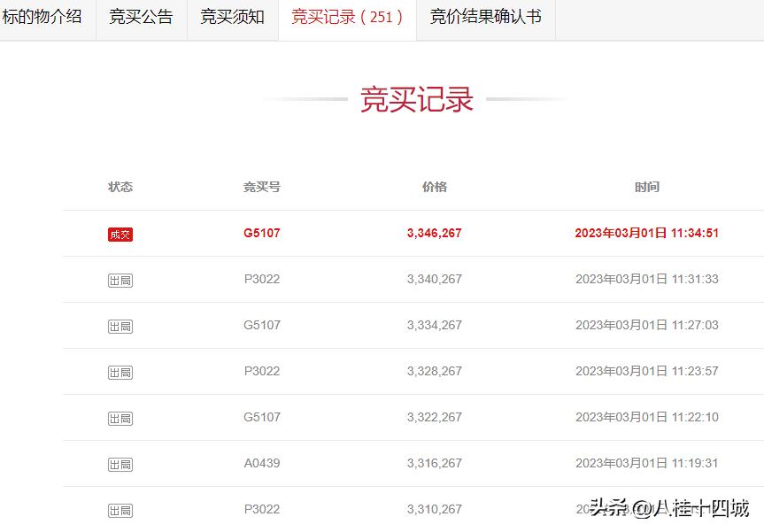Viewport: 764px width, 532px height.
Task: Click the first 出局 status badge
Action: coord(120,279)
